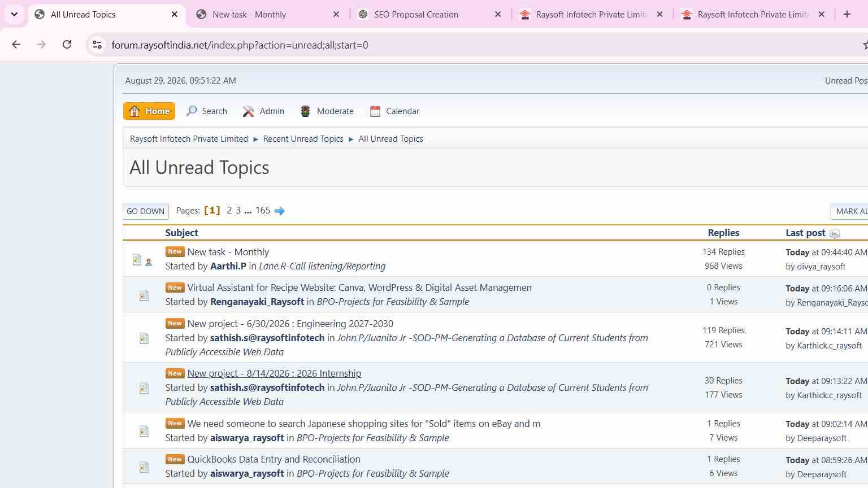
Task: Go to page 165 of unread topics
Action: coord(263,210)
